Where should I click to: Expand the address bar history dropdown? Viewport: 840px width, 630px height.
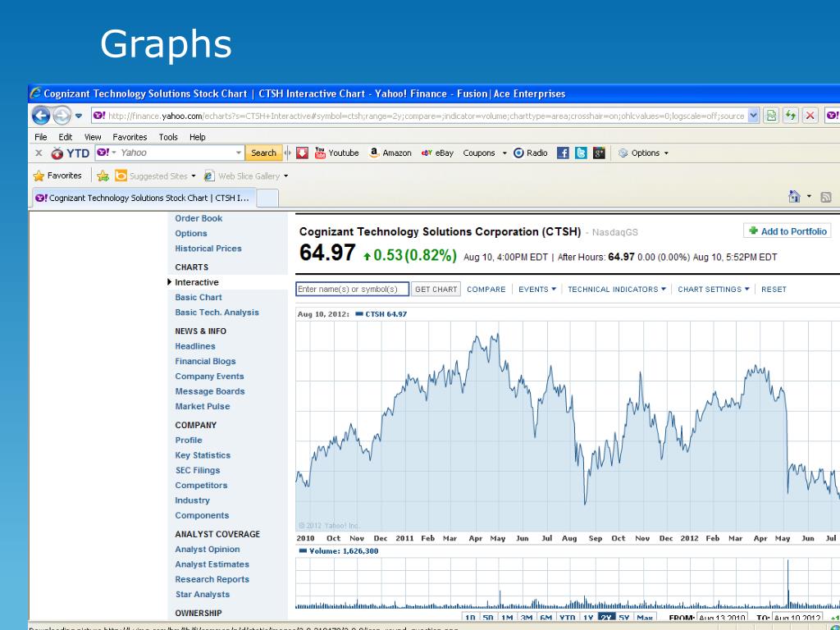coord(753,116)
